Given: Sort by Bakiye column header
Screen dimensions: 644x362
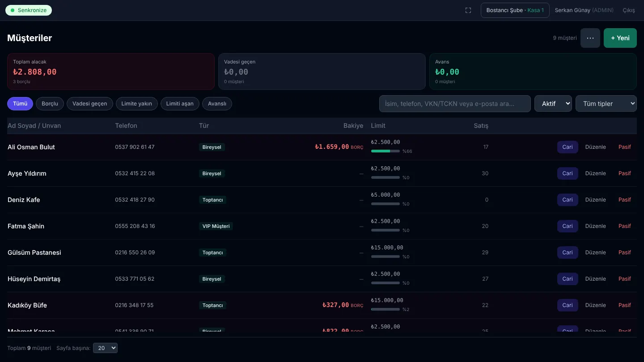Looking at the screenshot, I should pos(353,126).
